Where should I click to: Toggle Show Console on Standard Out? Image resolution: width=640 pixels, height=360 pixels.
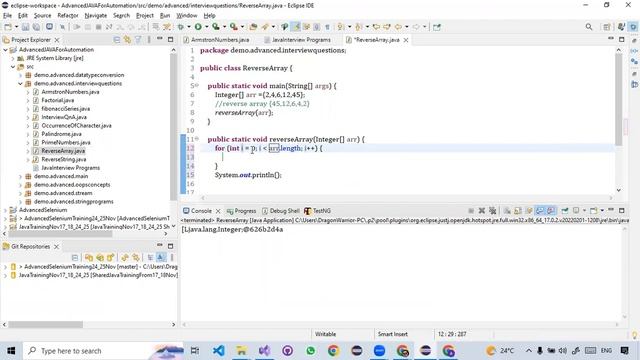click(x=540, y=211)
